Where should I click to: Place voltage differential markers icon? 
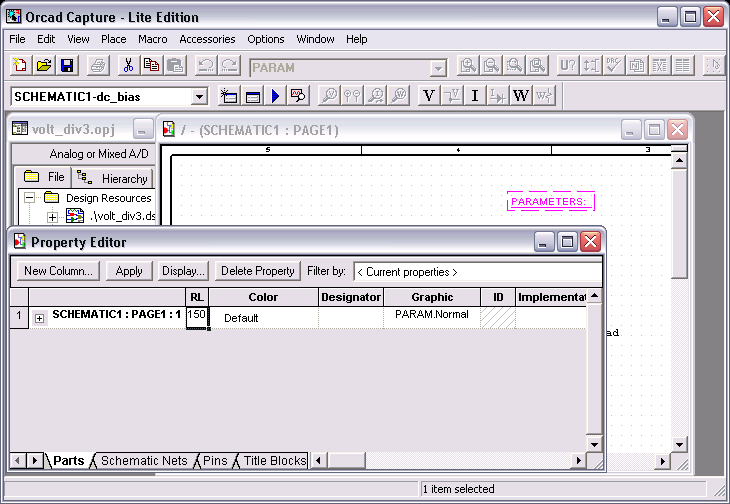click(x=352, y=96)
